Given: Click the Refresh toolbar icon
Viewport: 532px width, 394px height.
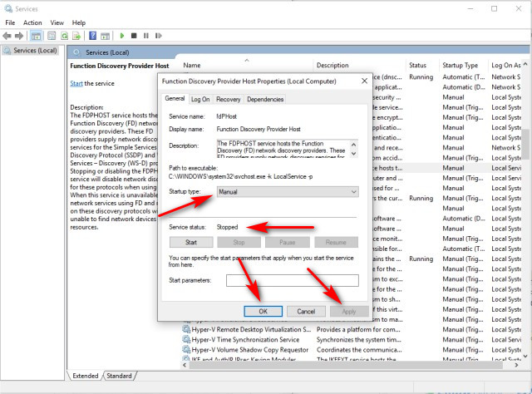Looking at the screenshot, I should (x=64, y=36).
